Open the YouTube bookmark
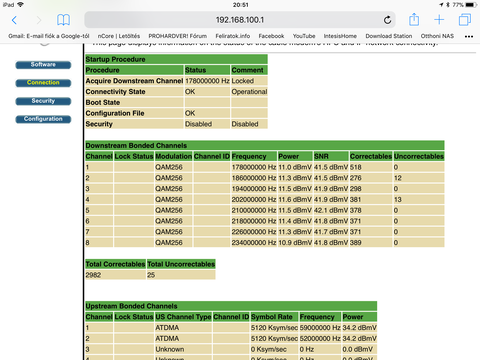The image size is (480, 360). [x=304, y=36]
